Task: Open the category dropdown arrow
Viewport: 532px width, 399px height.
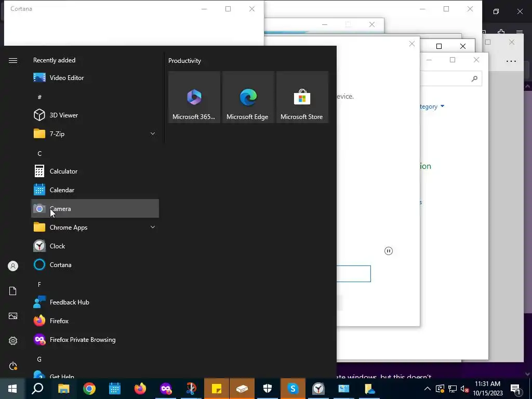Action: (x=442, y=107)
